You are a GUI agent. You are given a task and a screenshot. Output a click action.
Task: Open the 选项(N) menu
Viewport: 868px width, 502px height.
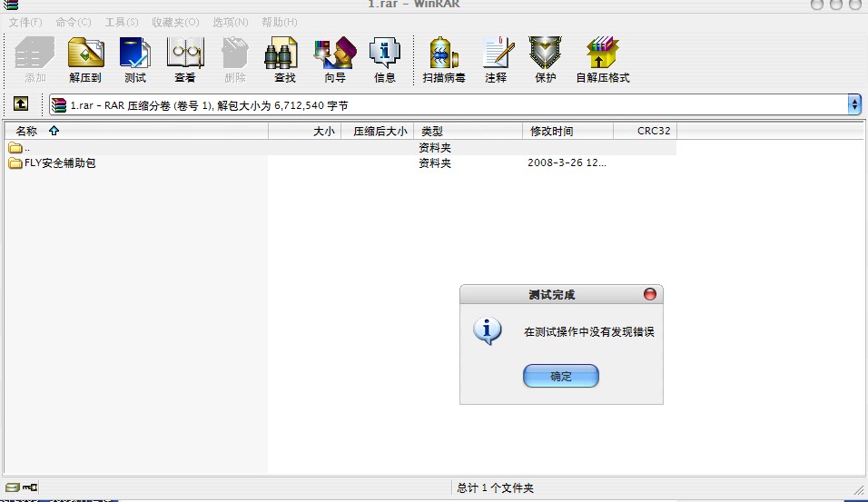(231, 22)
